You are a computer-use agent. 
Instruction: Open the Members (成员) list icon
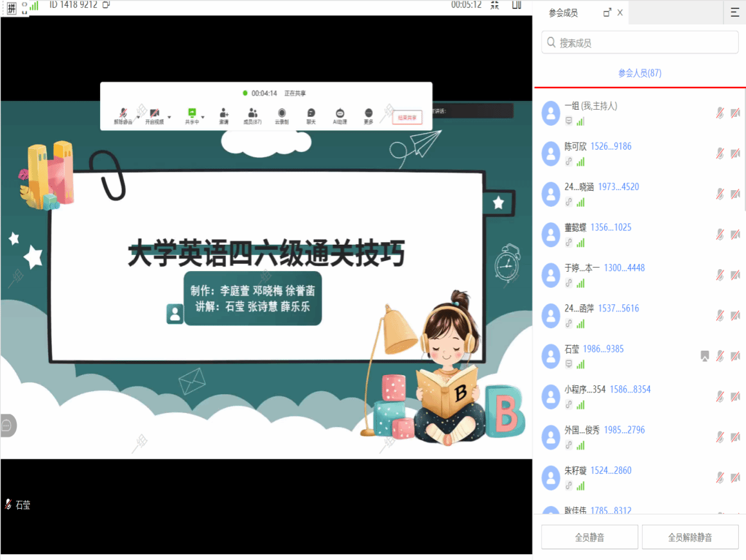252,114
